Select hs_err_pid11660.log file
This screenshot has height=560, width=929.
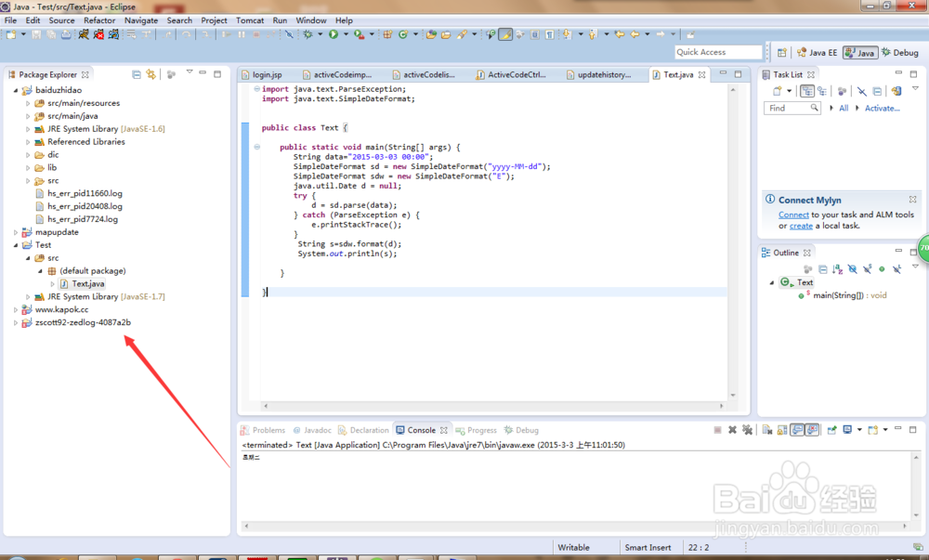(85, 193)
